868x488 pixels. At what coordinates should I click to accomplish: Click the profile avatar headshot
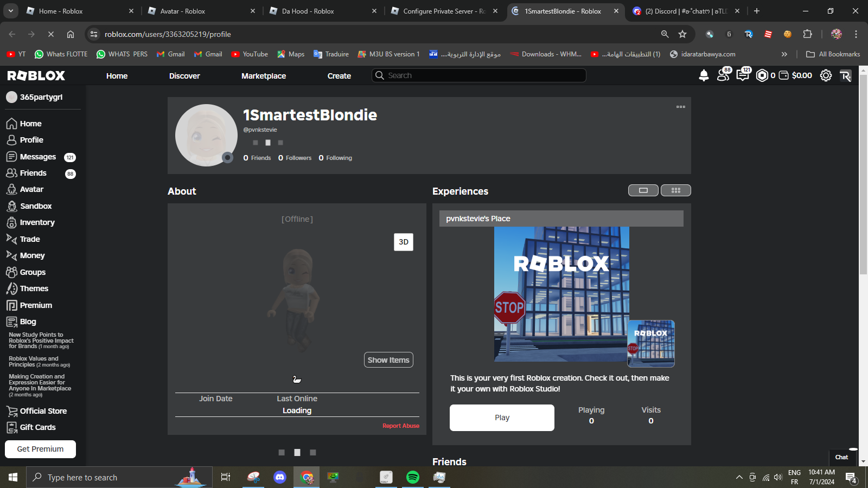pos(206,135)
